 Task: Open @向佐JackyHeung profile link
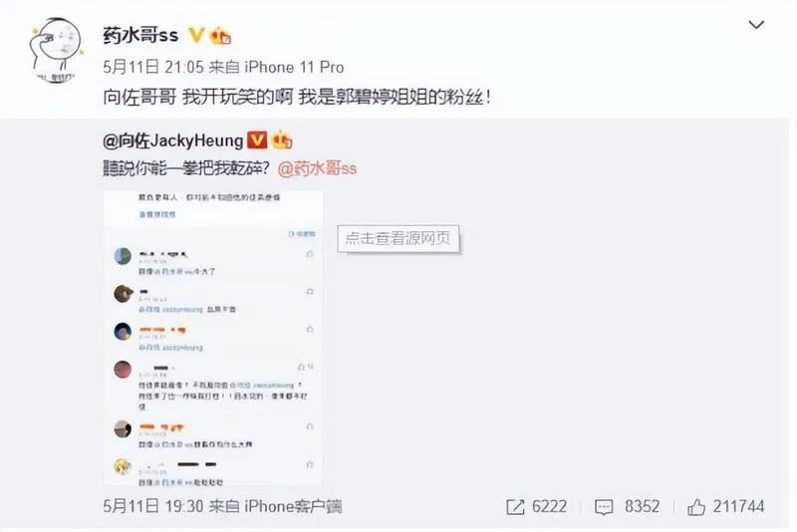tap(172, 140)
